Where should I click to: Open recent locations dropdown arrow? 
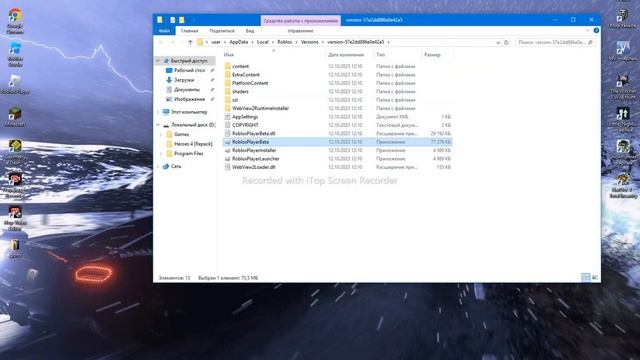click(x=182, y=42)
